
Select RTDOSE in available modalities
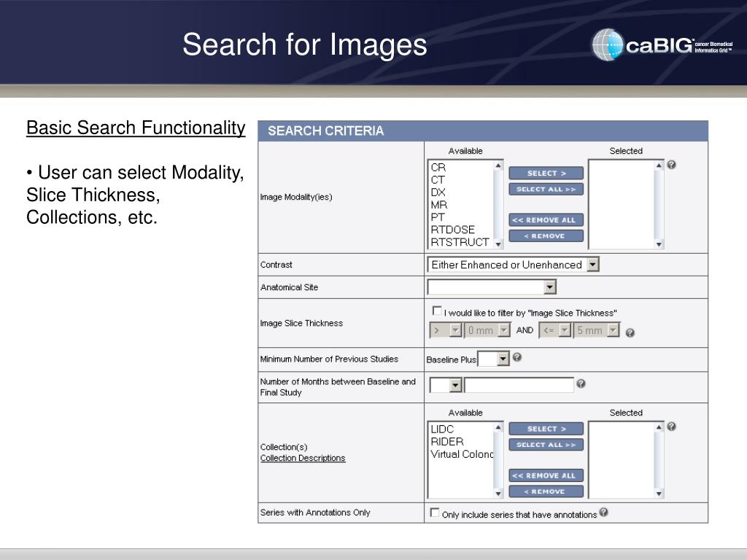click(452, 230)
